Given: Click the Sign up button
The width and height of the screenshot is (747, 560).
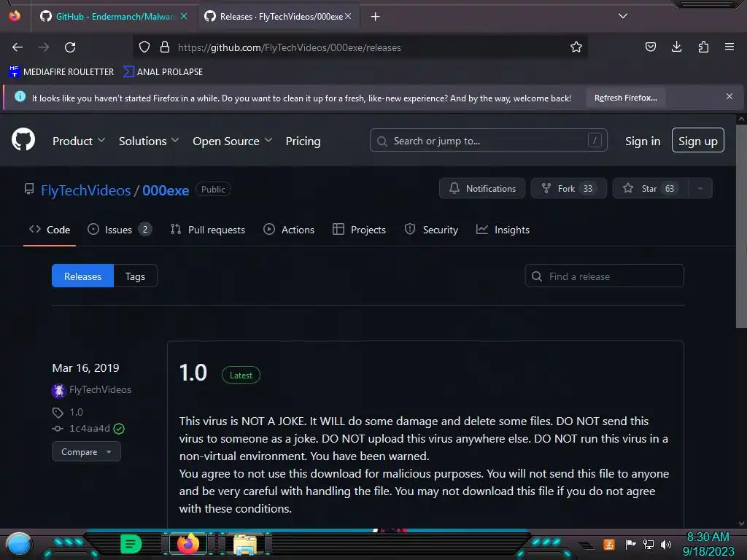Looking at the screenshot, I should tap(698, 141).
